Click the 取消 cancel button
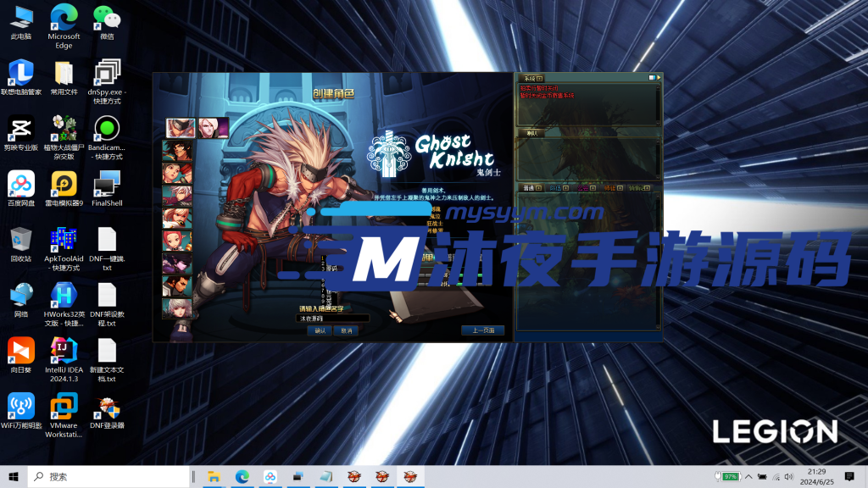The height and width of the screenshot is (488, 868). tap(347, 330)
